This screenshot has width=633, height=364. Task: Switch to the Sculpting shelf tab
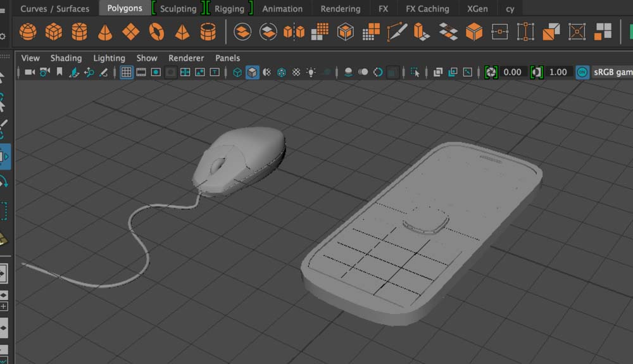point(178,9)
